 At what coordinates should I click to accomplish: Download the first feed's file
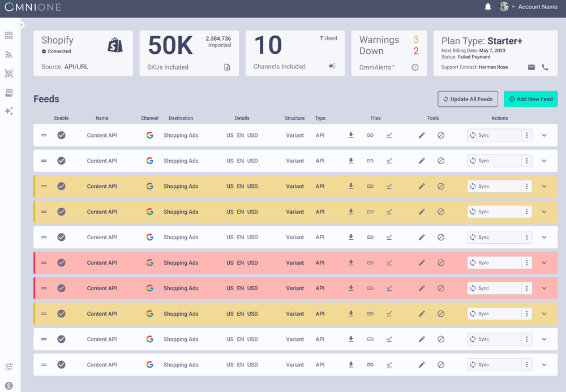click(351, 135)
